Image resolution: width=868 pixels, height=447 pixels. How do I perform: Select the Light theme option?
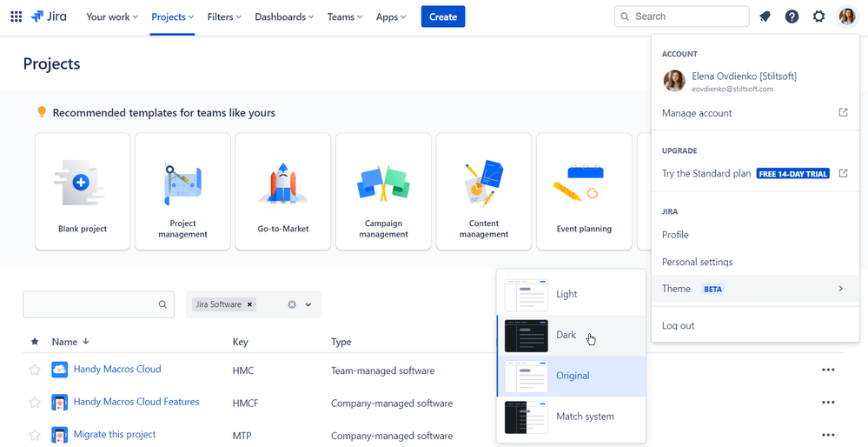coord(572,295)
